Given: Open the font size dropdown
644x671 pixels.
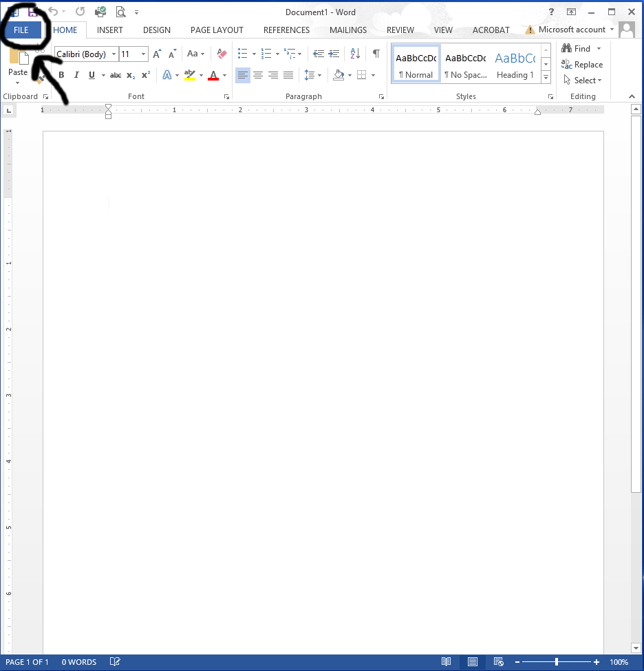Looking at the screenshot, I should [x=143, y=54].
